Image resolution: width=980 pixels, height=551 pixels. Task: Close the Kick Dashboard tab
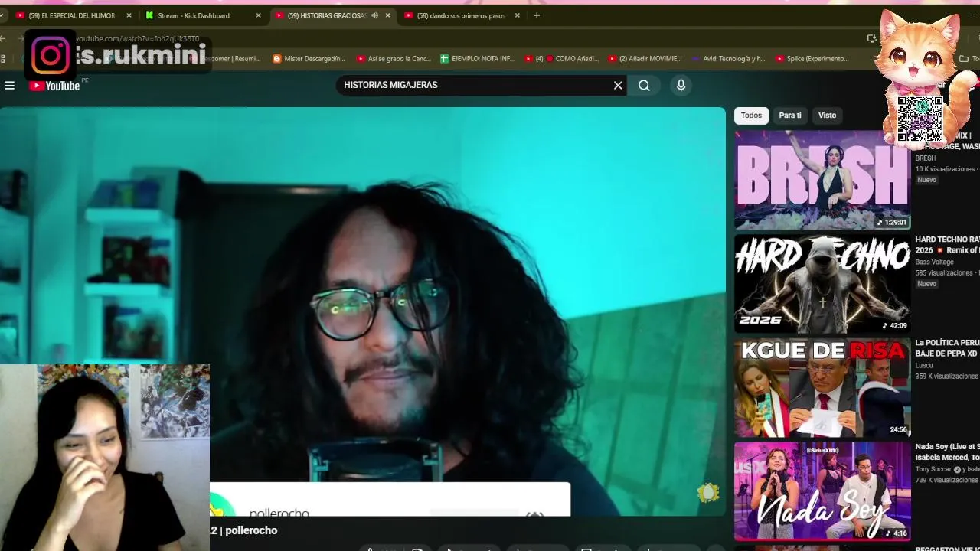[258, 15]
